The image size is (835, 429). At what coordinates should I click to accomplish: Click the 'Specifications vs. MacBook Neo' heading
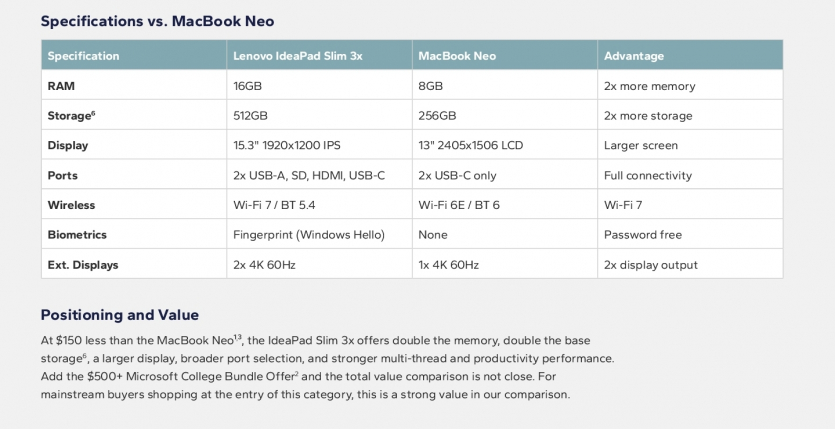[158, 21]
